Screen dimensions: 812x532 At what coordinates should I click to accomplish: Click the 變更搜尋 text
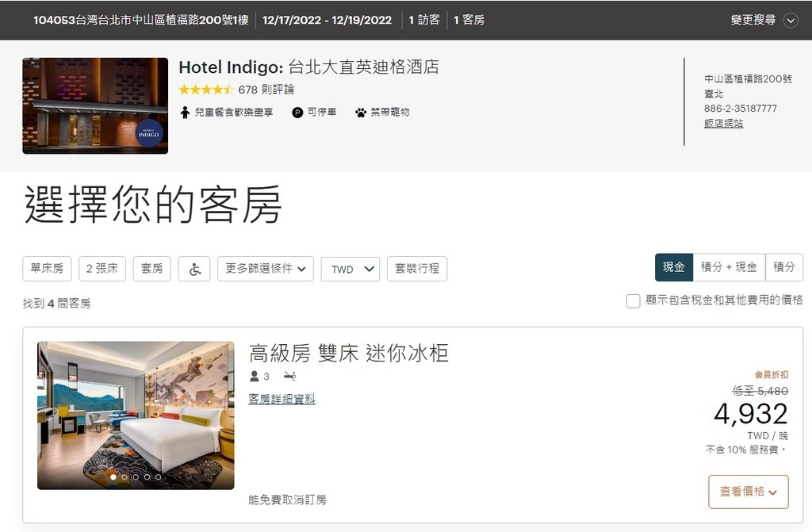click(x=753, y=20)
